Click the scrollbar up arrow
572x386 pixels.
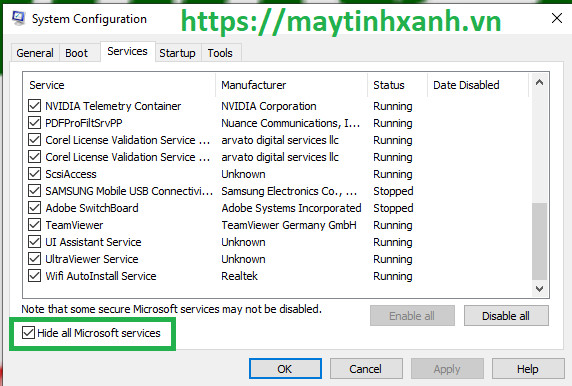coord(539,82)
